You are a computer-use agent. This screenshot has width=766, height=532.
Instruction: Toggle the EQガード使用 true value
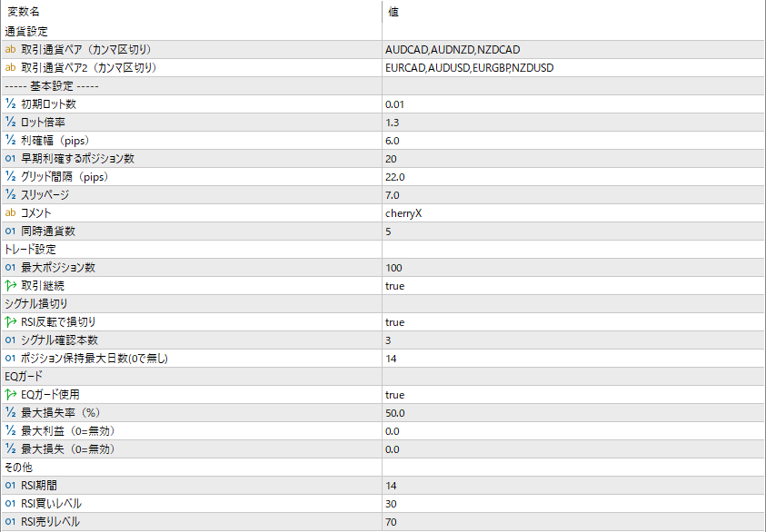(395, 394)
